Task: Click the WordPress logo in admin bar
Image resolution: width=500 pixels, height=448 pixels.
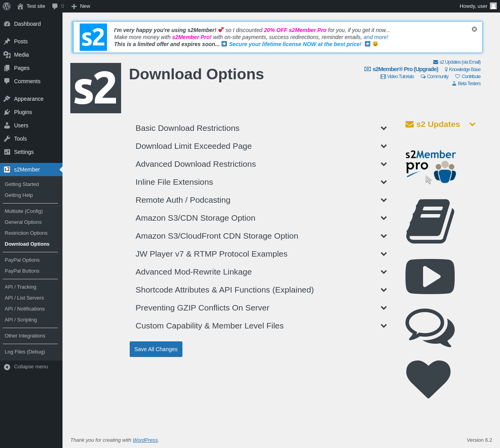Action: (7, 6)
